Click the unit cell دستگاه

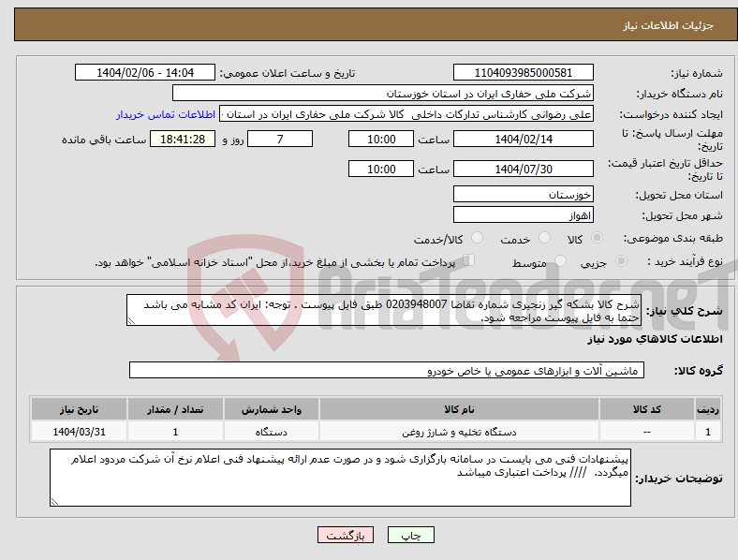[x=272, y=432]
